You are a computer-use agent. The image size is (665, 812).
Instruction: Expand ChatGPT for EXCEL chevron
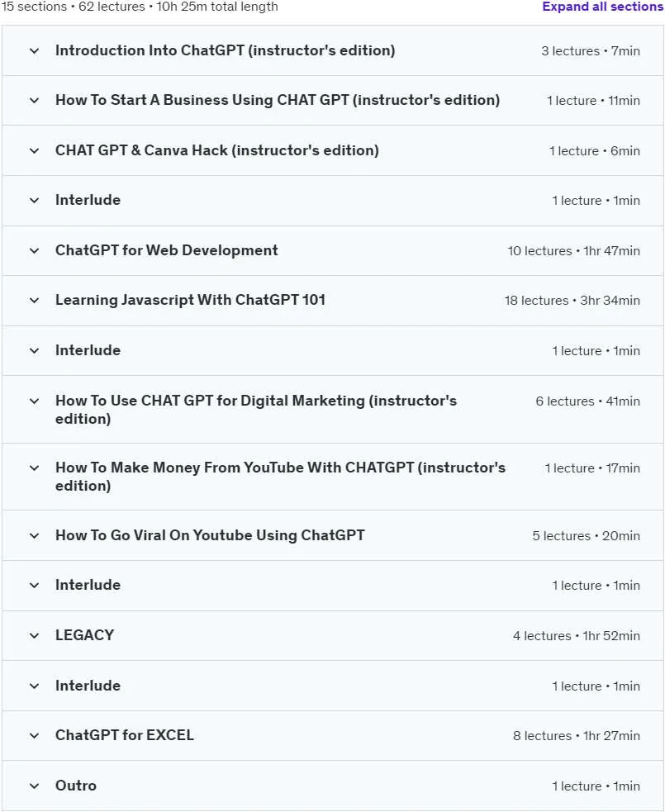point(34,735)
